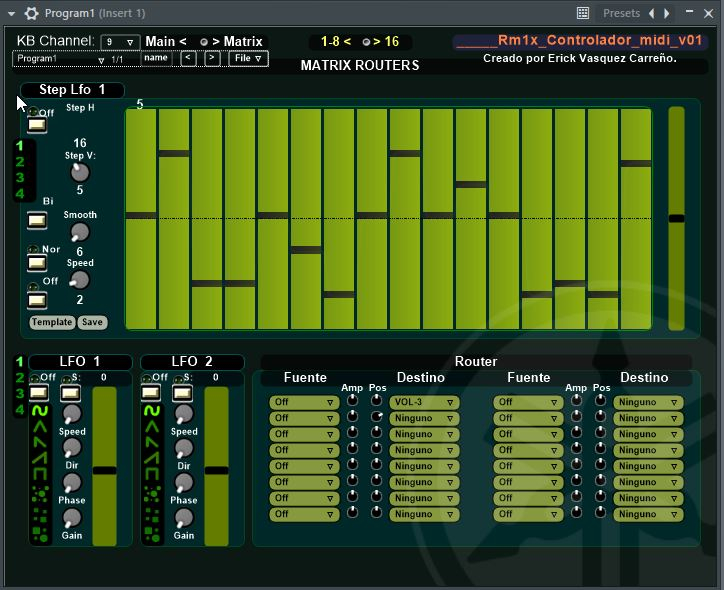This screenshot has width=724, height=590.
Task: Select sine waveform in LFO 2
Action: pos(152,411)
